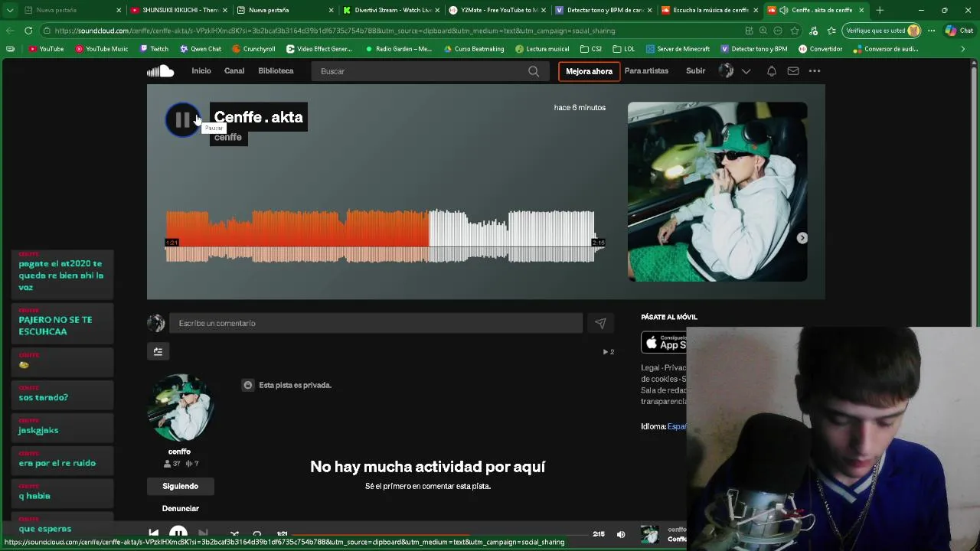Seek within the track waveform

point(385,236)
